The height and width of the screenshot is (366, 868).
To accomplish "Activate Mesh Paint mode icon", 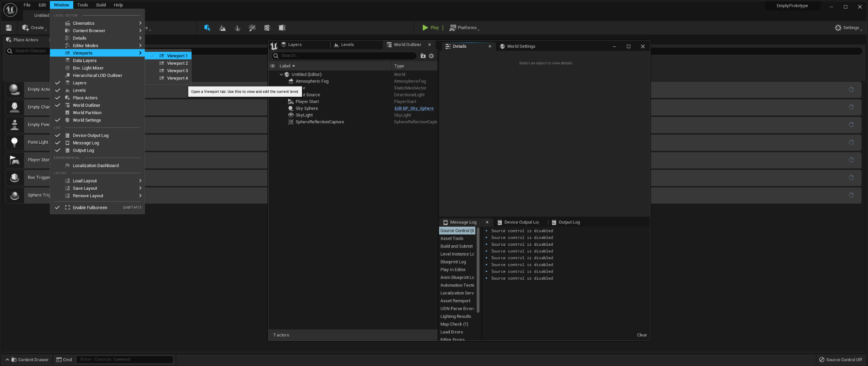I will click(252, 28).
